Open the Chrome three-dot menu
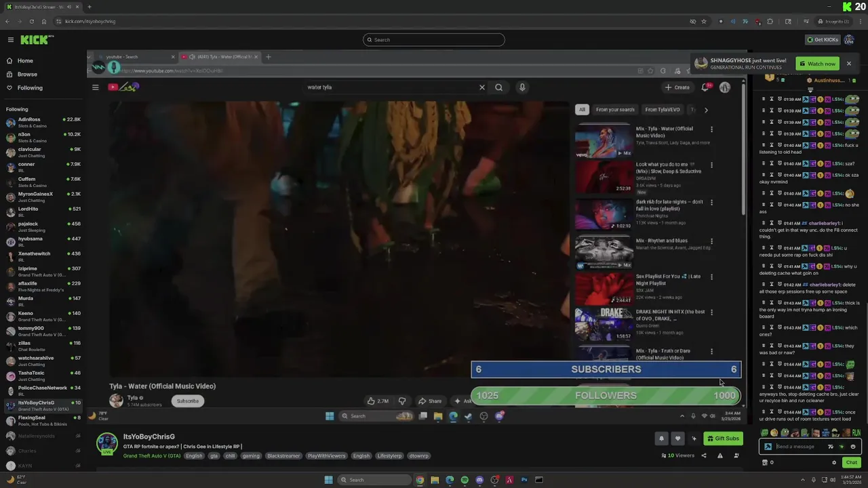Screen dimensions: 868x488 (x=860, y=21)
